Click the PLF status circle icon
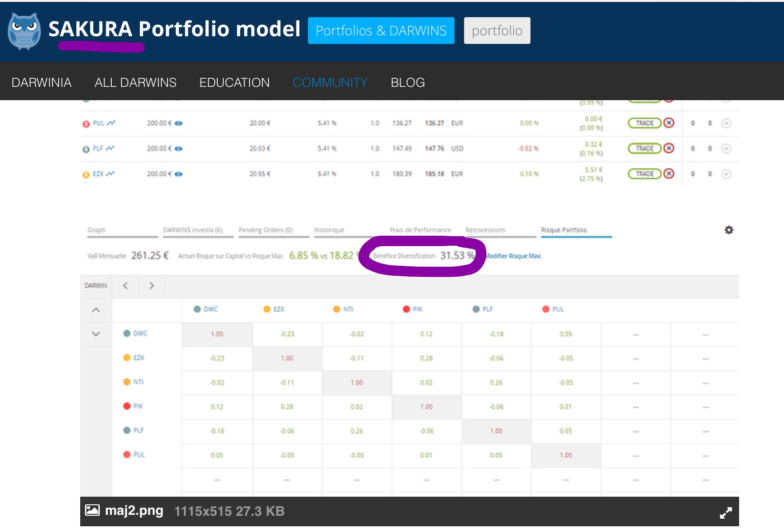784x532 pixels. coord(86,149)
